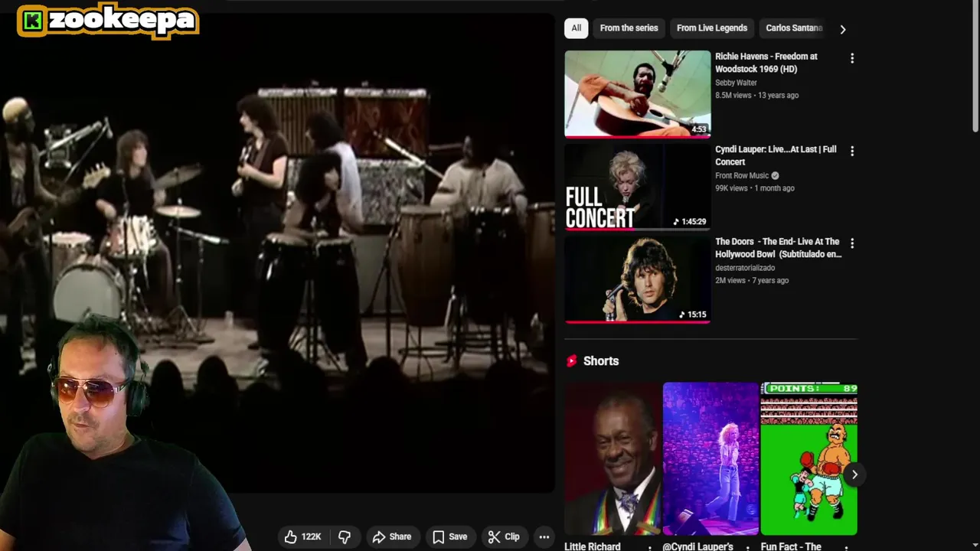Click "8.5M views • 13 years ago" text
This screenshot has width=980, height=551.
click(756, 96)
